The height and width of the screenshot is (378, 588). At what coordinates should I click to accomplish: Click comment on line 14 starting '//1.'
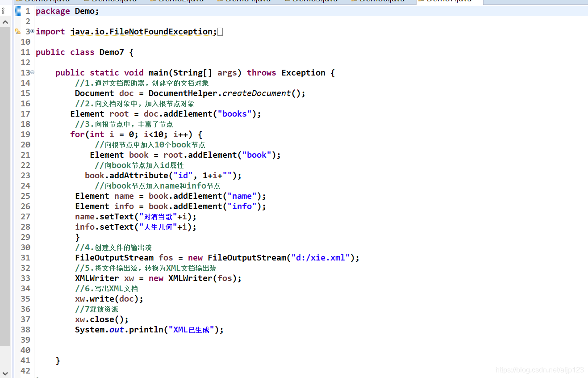pos(142,83)
